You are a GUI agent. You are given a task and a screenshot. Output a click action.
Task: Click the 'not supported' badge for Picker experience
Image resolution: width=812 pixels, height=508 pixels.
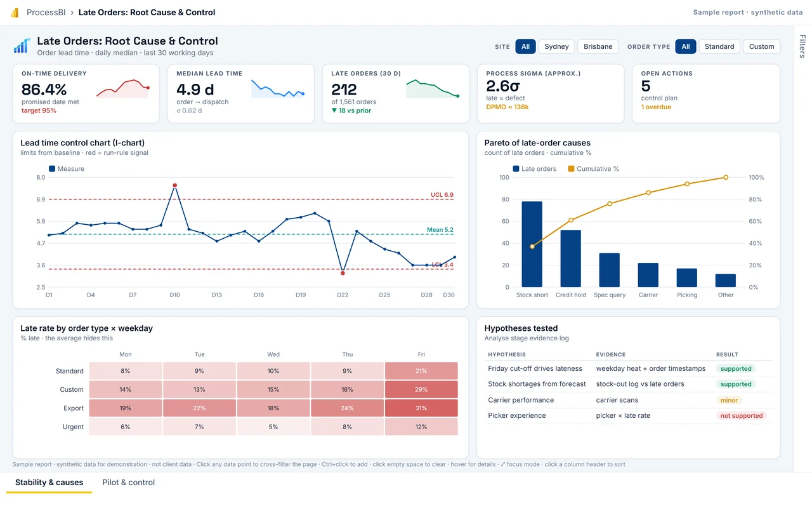click(742, 416)
